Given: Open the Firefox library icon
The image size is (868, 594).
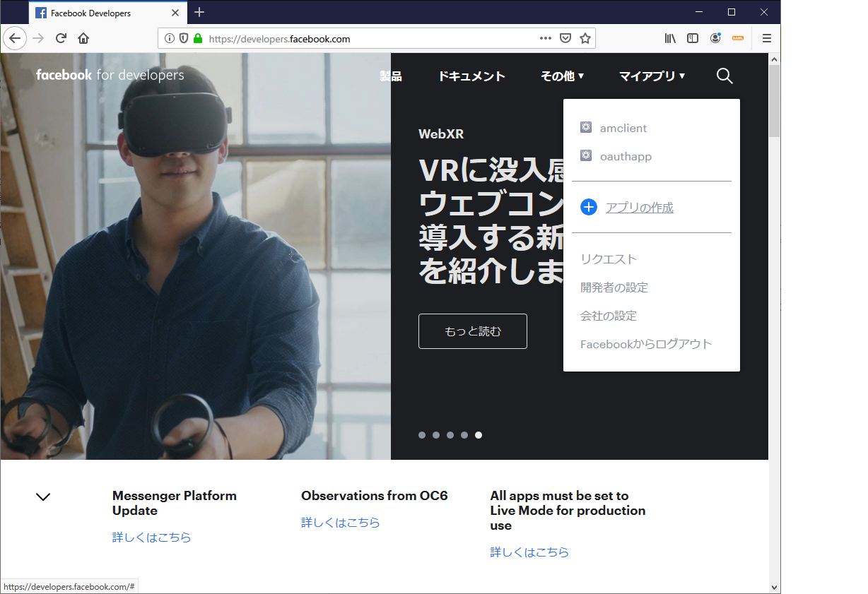Looking at the screenshot, I should coord(670,38).
